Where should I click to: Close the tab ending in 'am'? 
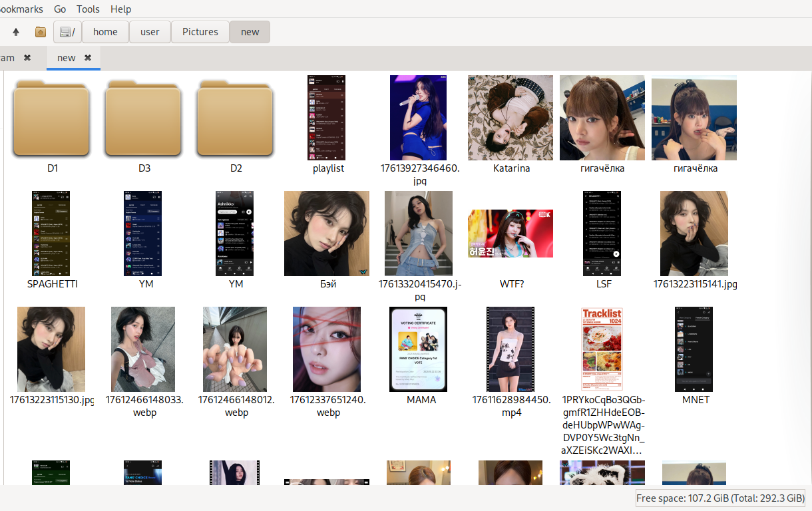click(x=27, y=58)
